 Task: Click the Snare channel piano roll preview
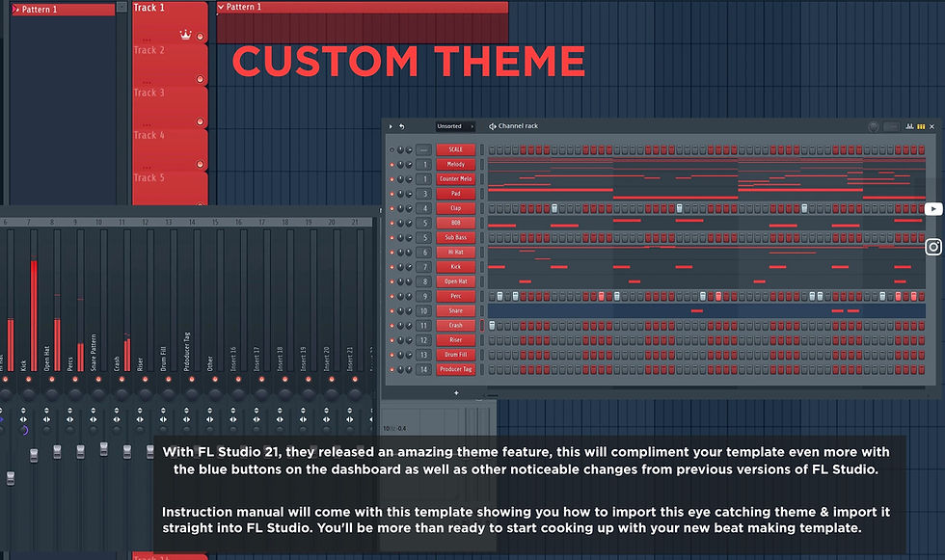(x=706, y=310)
